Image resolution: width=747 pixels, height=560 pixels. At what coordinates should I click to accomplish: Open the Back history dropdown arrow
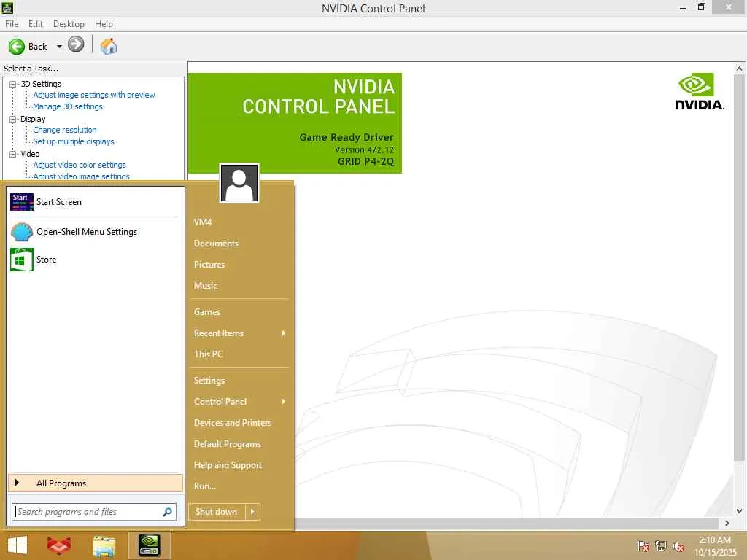(x=59, y=46)
